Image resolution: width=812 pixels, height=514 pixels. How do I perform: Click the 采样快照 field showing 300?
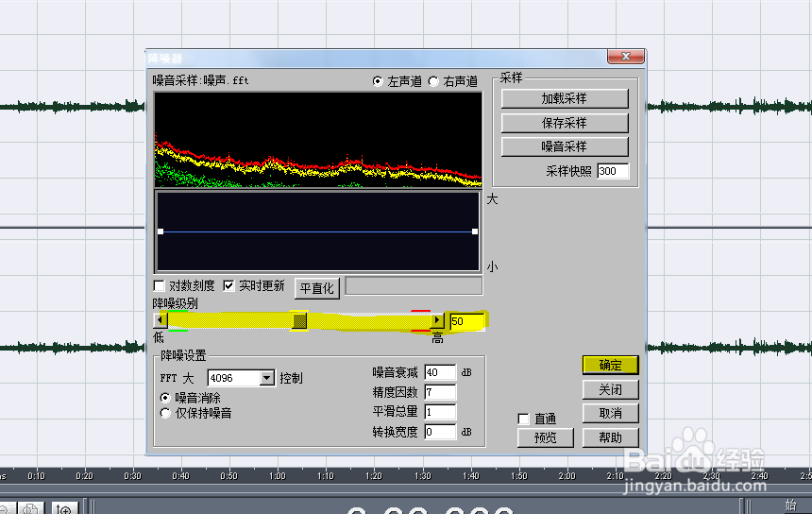pos(613,171)
